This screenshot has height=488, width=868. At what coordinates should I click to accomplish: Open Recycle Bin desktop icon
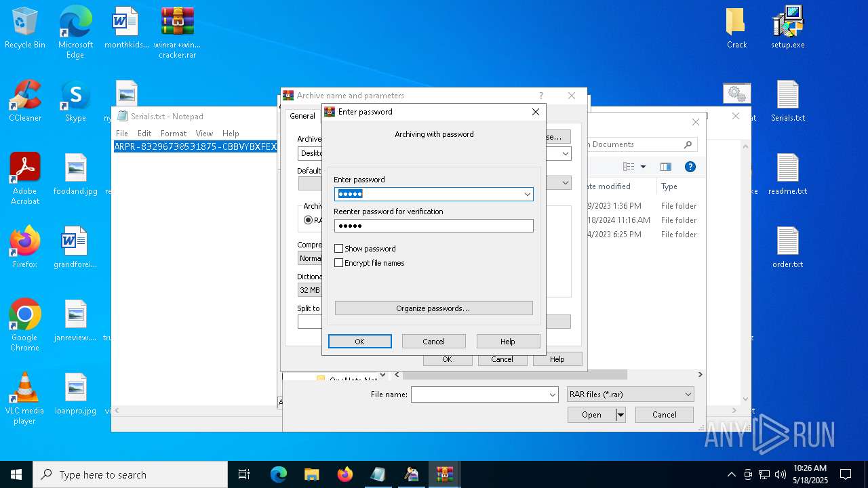point(25,28)
